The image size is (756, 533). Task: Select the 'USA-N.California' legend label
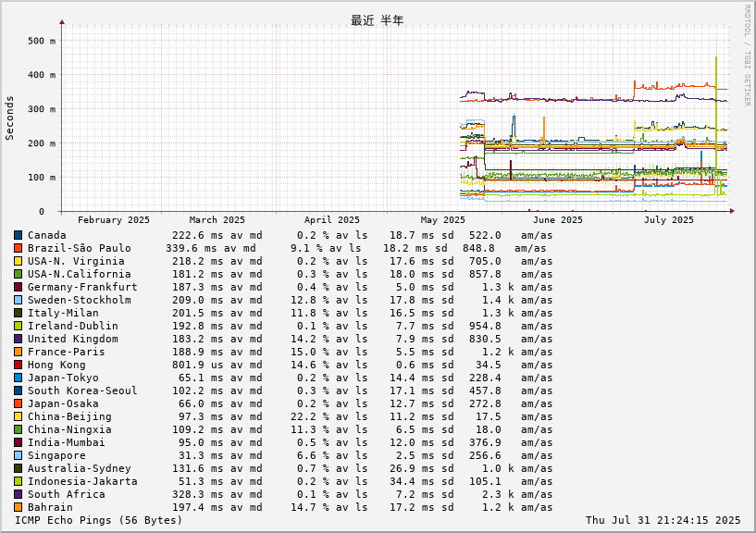click(79, 274)
